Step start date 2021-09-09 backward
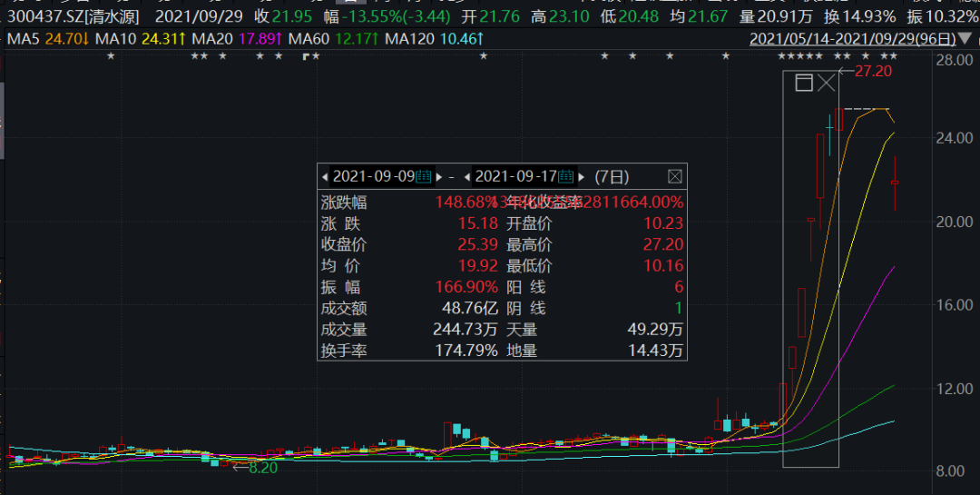Image resolution: width=980 pixels, height=495 pixels. [x=323, y=176]
